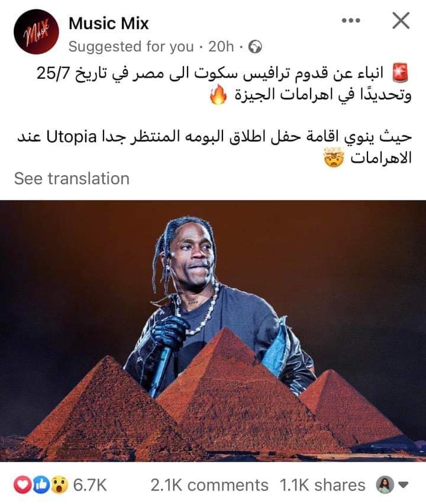Open the three-dot post options menu
The width and height of the screenshot is (426, 504).
click(351, 21)
